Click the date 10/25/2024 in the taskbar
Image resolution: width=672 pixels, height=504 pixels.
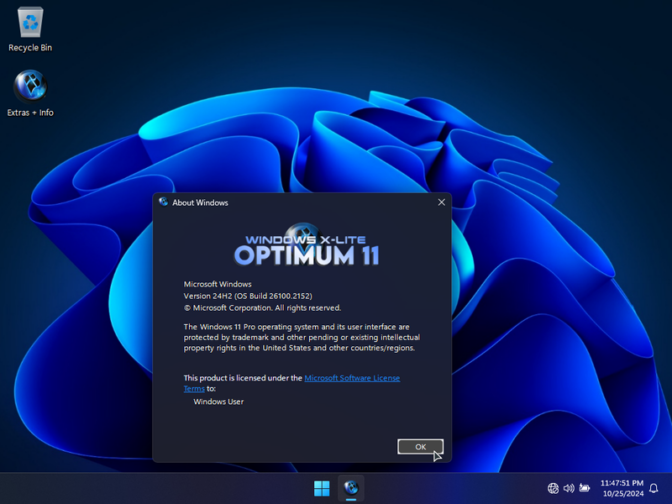coord(622,494)
